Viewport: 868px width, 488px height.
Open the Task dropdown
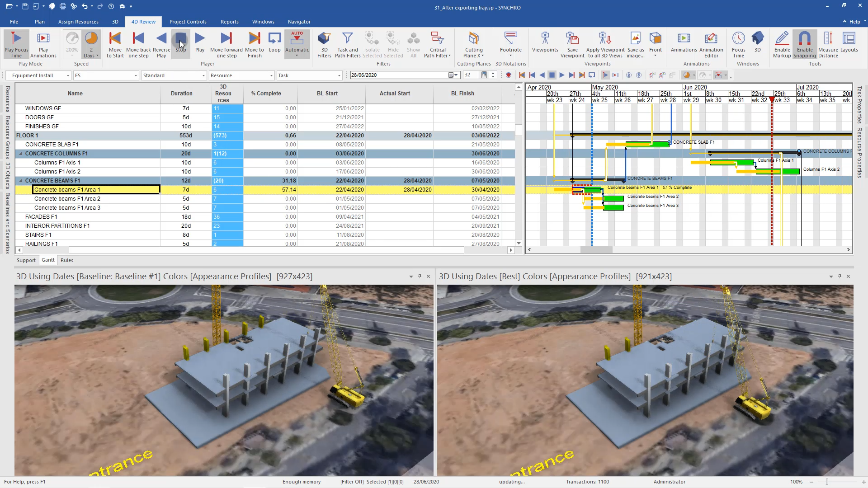point(339,75)
